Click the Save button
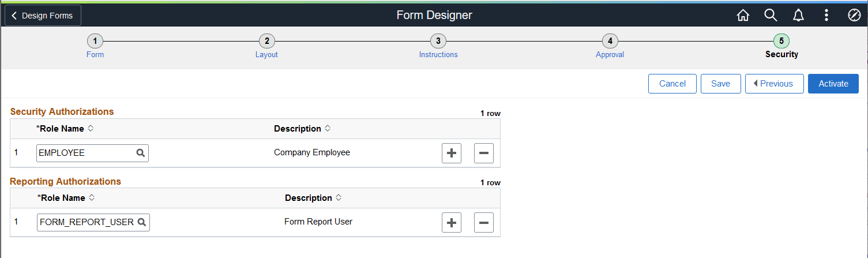Viewport: 868px width, 258px height. 720,84
